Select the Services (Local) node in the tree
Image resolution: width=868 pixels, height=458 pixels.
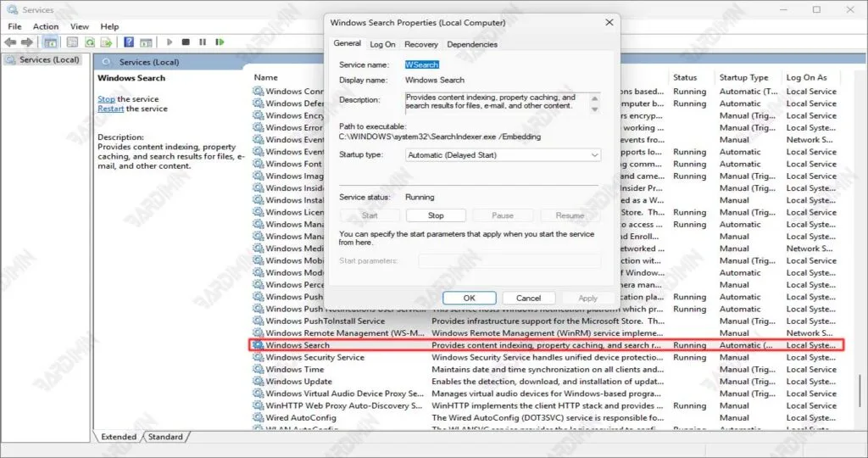pyautogui.click(x=43, y=60)
